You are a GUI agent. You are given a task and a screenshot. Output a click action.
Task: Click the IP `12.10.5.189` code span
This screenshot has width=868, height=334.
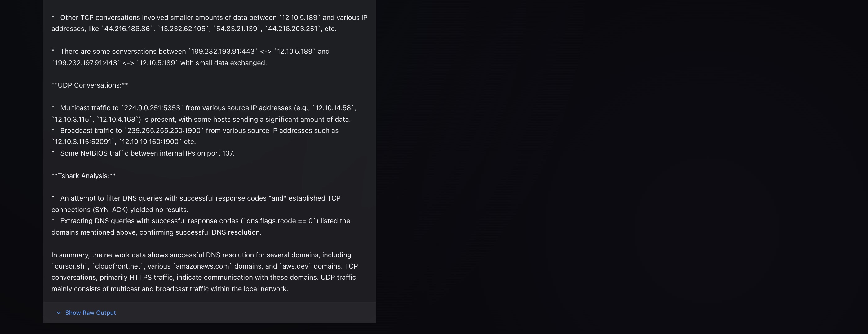[x=299, y=17]
